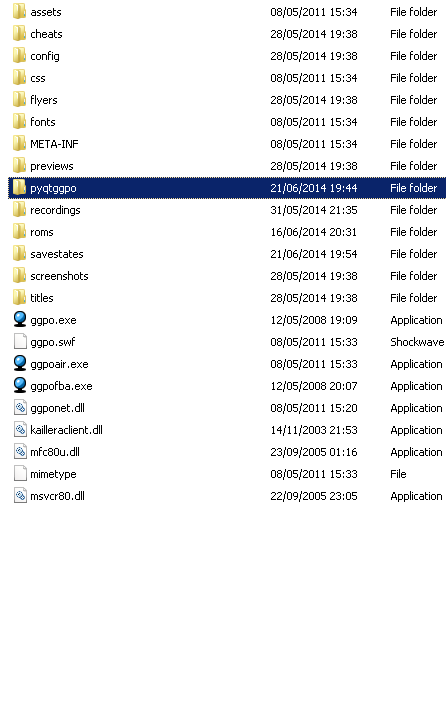Click the ggpo.swf file icon
Image resolution: width=446 pixels, height=724 pixels.
coord(19,342)
